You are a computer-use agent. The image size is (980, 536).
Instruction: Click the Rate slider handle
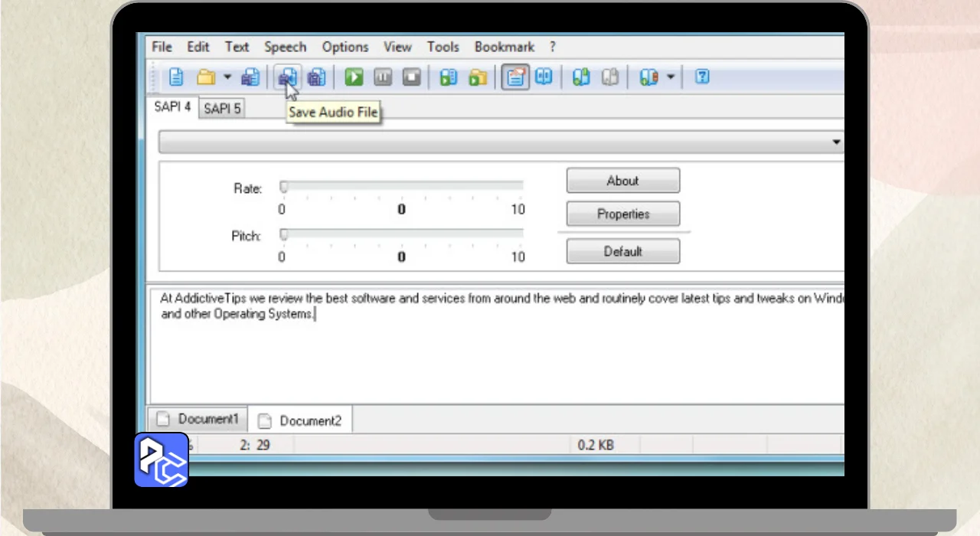tap(284, 186)
